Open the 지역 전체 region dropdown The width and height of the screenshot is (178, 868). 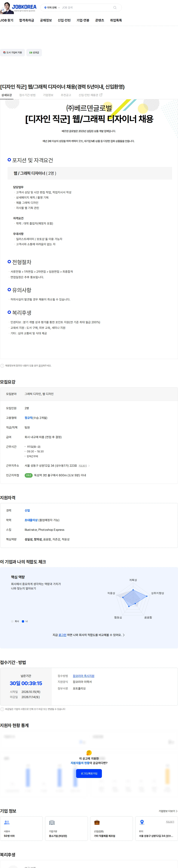pyautogui.click(x=52, y=7)
